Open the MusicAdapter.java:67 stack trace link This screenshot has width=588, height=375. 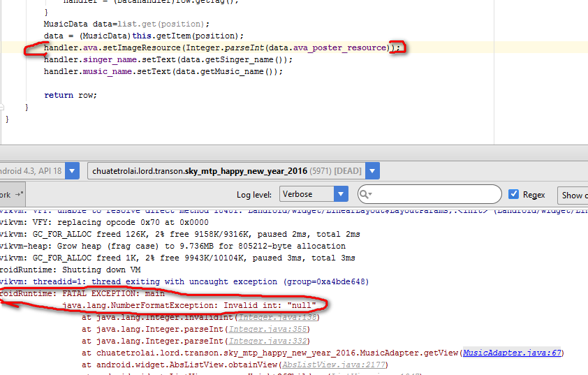[x=512, y=353]
